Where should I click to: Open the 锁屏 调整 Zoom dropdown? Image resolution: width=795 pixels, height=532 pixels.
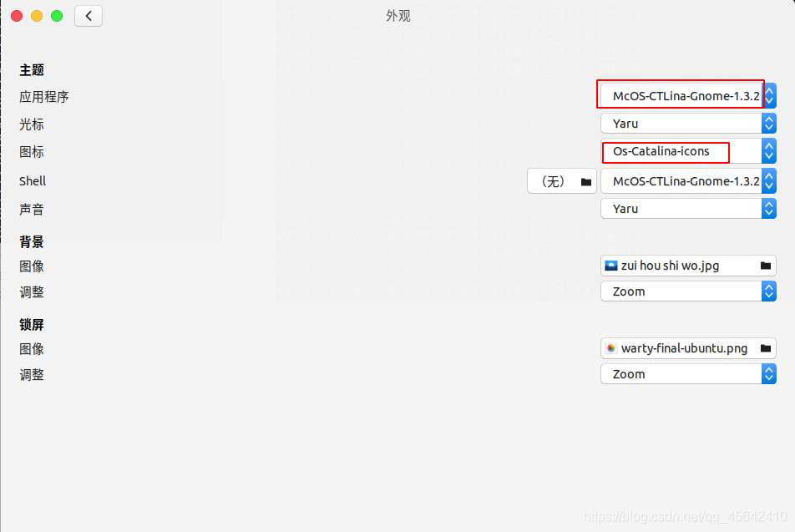tap(688, 374)
